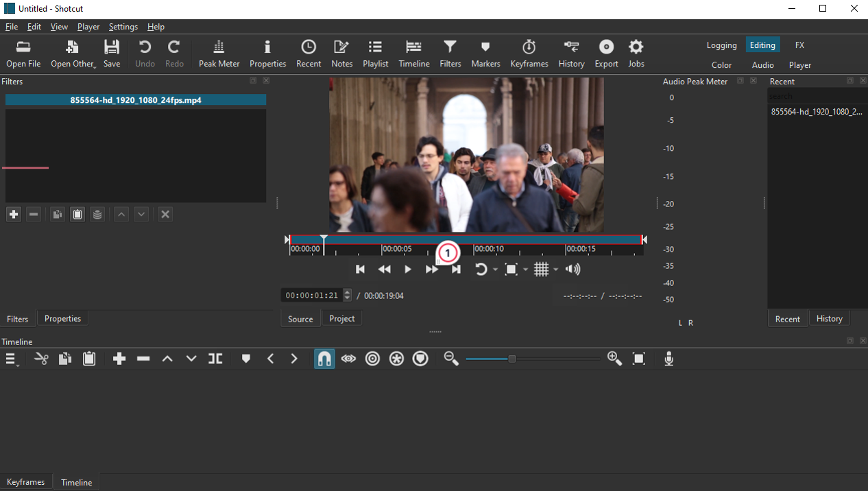Append a clip to the timeline
868x491 pixels.
(119, 358)
